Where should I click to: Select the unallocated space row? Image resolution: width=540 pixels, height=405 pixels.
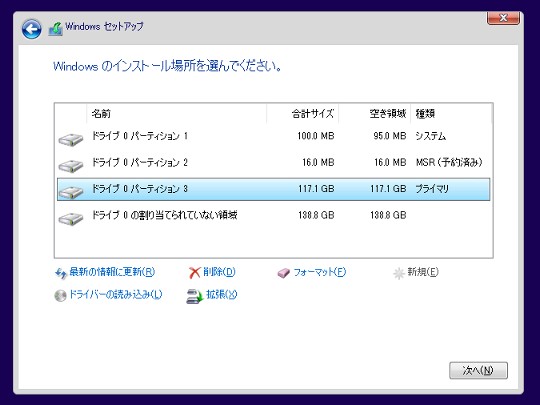(x=273, y=216)
